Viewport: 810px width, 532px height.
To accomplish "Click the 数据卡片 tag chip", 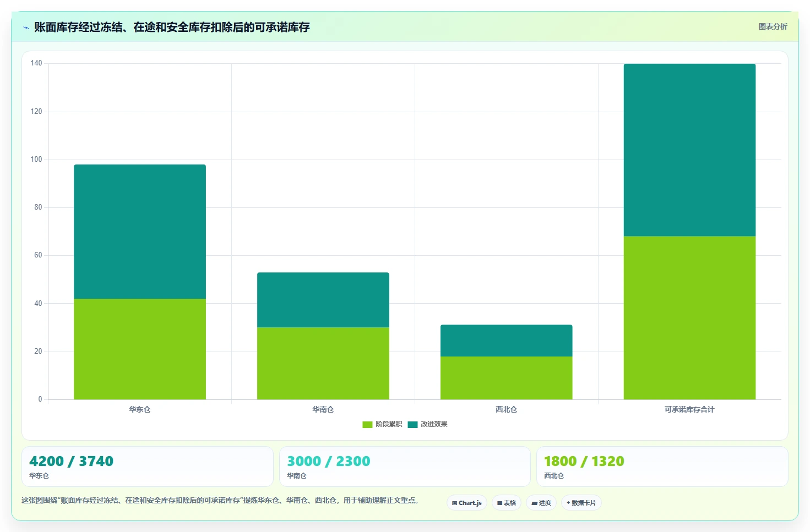I will [x=581, y=503].
